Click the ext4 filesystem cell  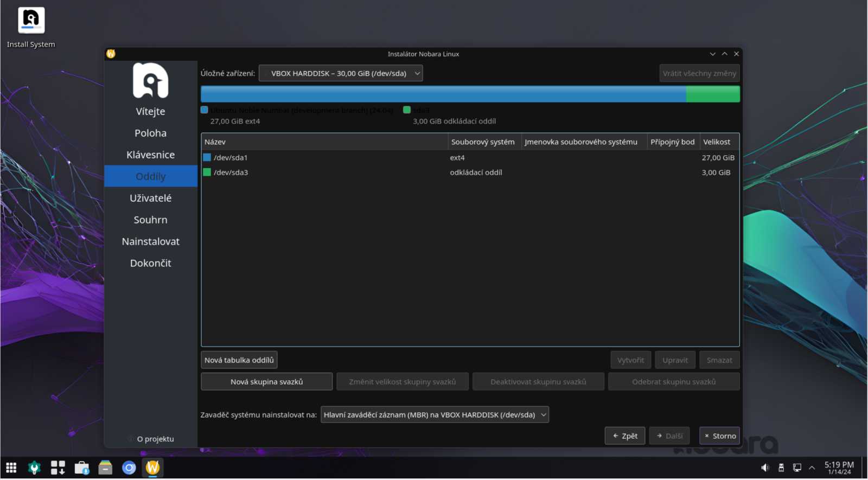pyautogui.click(x=457, y=157)
